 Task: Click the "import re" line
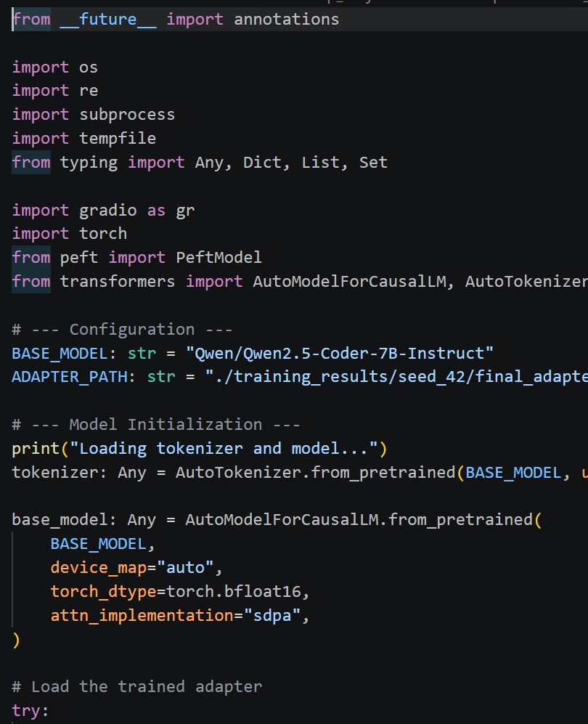[x=55, y=91]
